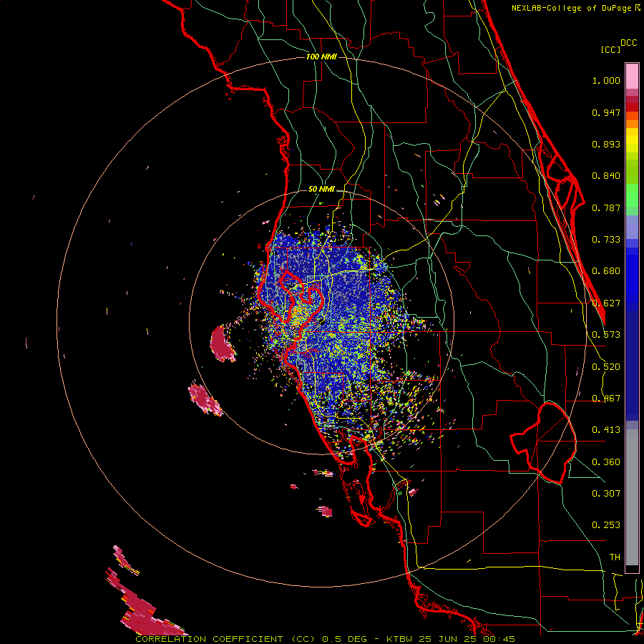
Task: Click the KTBW station identifier in caption
Action: pos(401,639)
